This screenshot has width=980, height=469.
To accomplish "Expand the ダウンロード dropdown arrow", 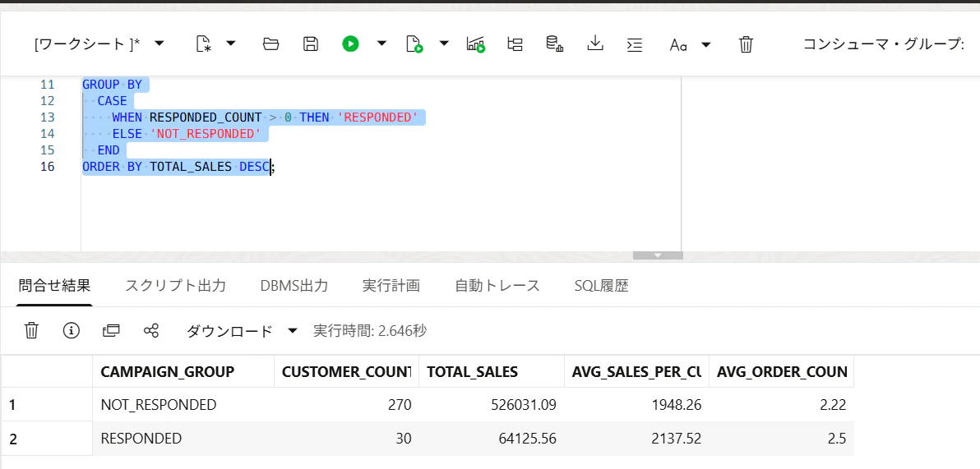I will point(293,330).
